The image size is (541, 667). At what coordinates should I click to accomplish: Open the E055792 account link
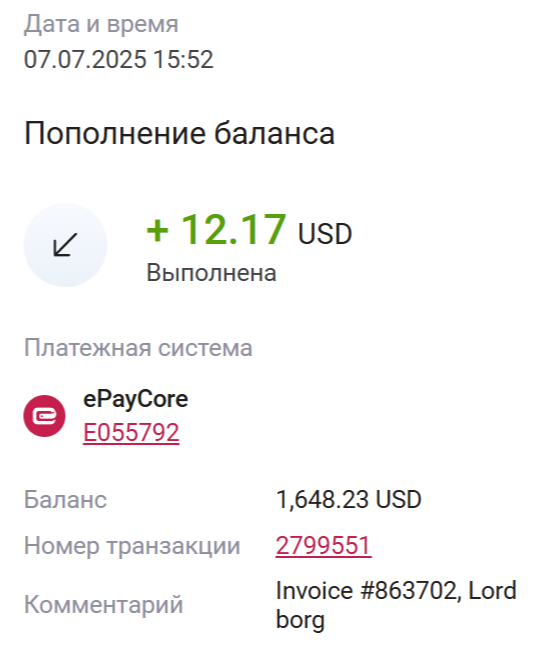(x=131, y=433)
